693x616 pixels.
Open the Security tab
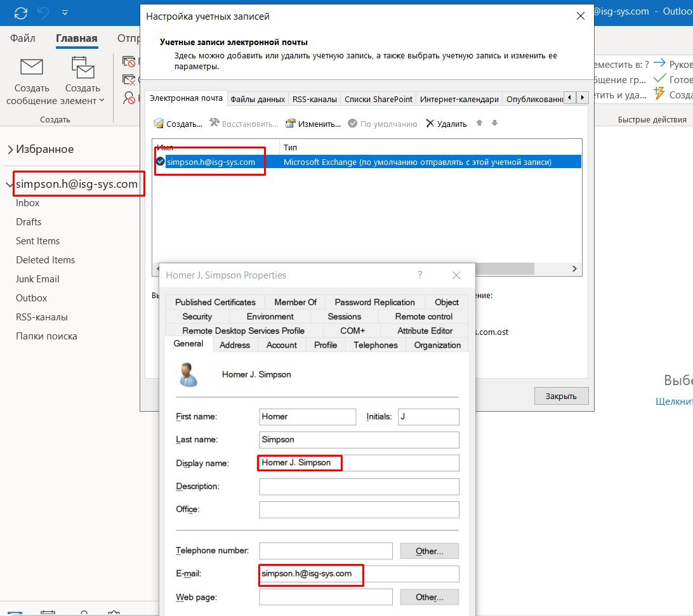tap(197, 317)
